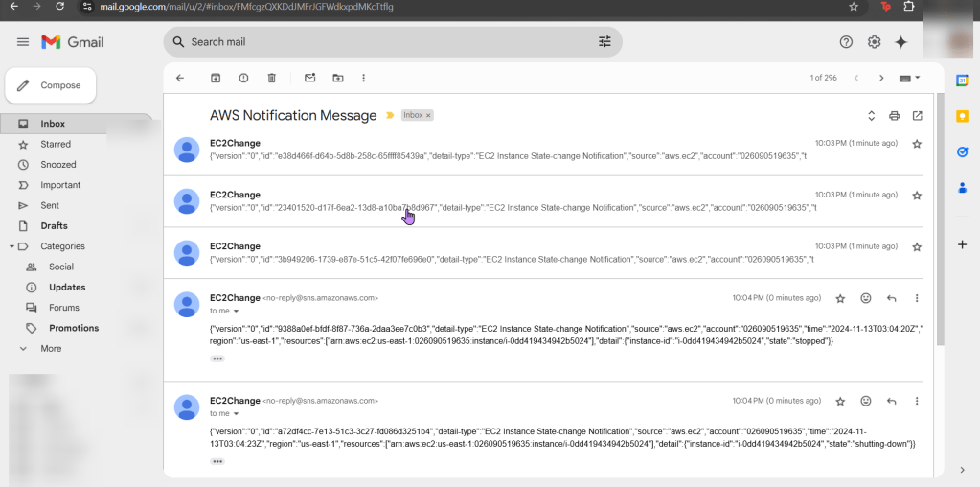Expand the 'to me' details in stopped message

(236, 312)
